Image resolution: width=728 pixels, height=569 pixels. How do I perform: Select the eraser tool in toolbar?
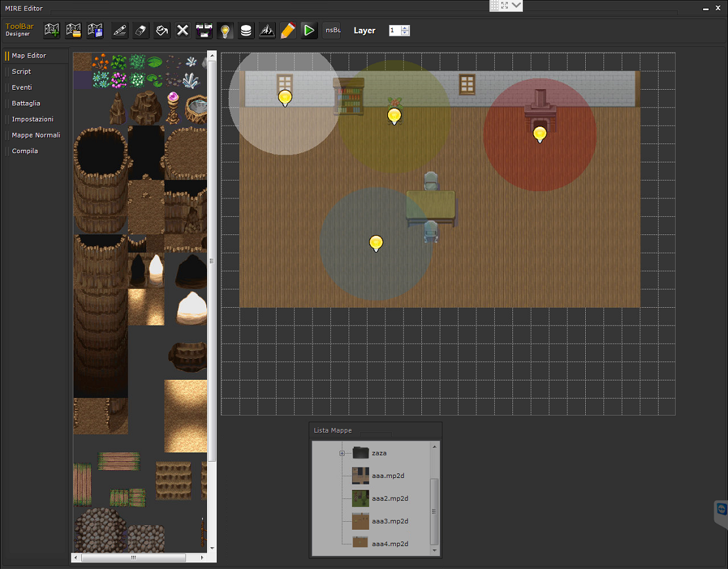click(x=140, y=30)
